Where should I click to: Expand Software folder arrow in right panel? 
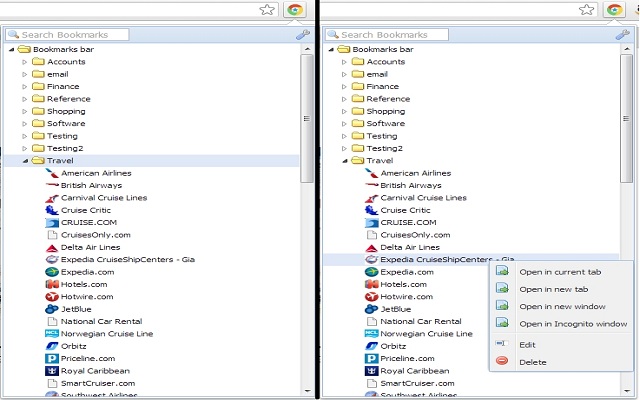click(x=344, y=124)
